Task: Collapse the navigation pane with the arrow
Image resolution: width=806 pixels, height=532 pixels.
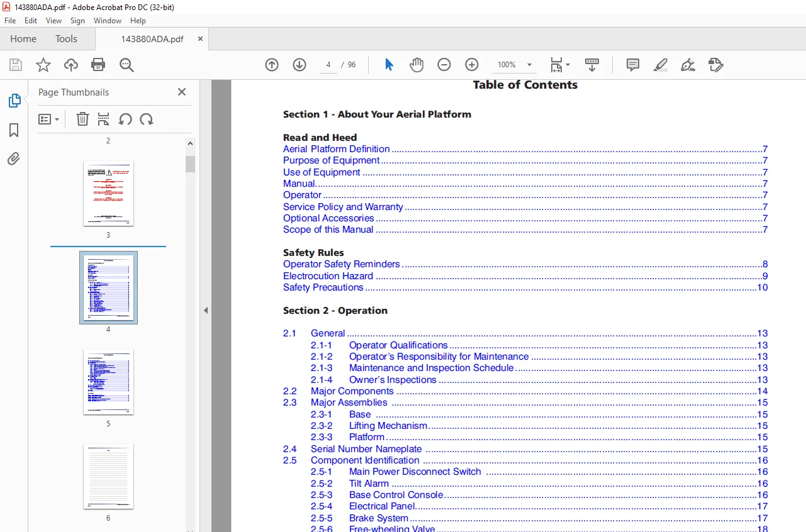Action: (205, 310)
